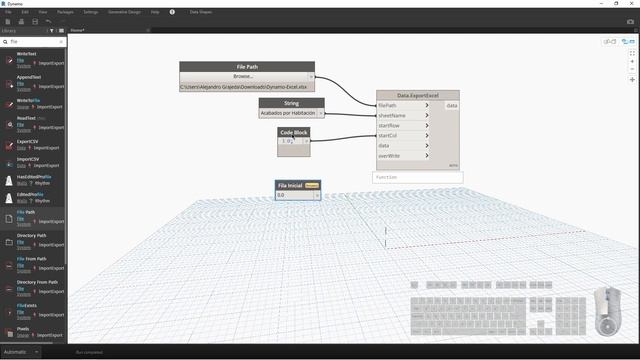640x360 pixels.
Task: Open the Help menu
Action: (x=155, y=12)
